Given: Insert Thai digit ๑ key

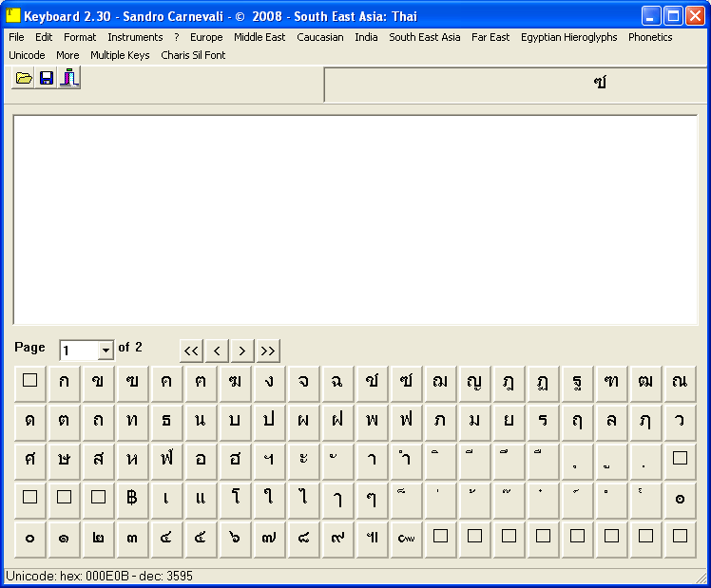Looking at the screenshot, I should [x=64, y=540].
